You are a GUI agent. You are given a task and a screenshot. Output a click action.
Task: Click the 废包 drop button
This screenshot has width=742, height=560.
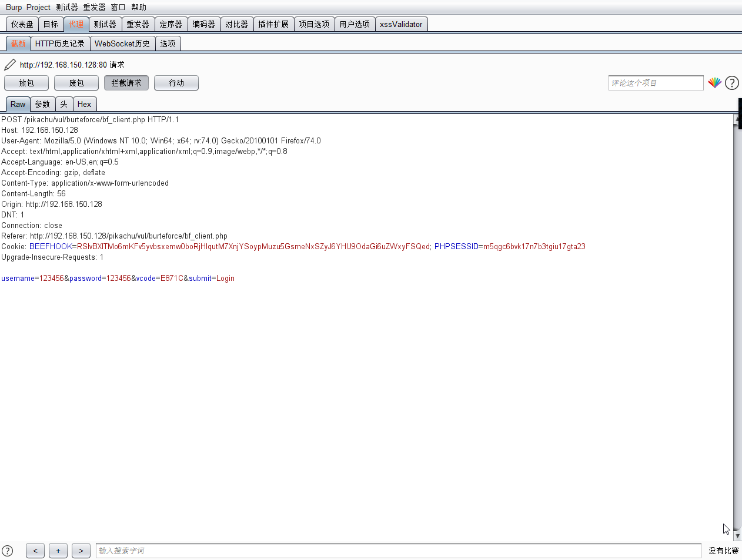pos(76,83)
